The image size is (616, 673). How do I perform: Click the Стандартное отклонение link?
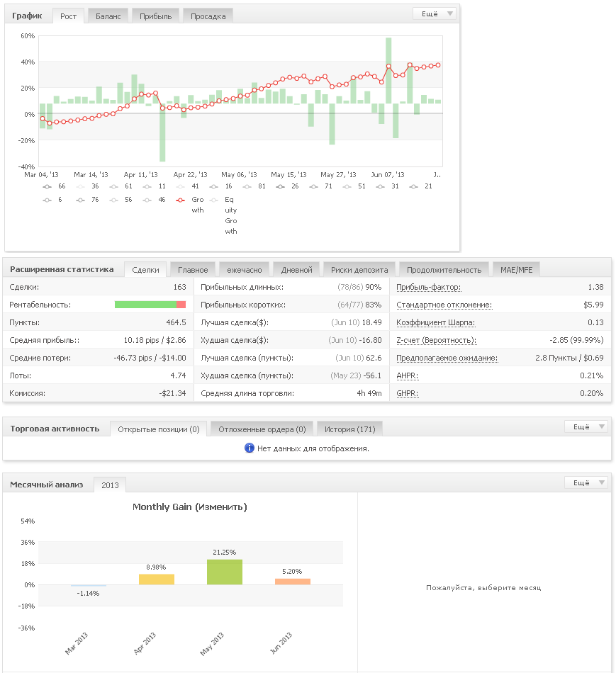point(444,305)
